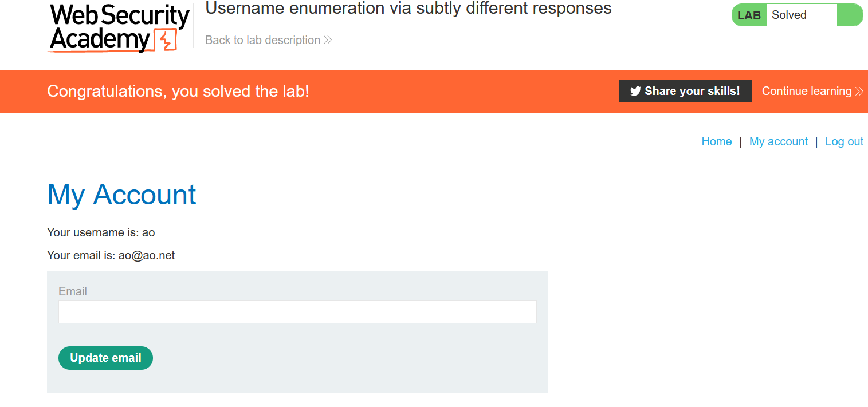Image resolution: width=868 pixels, height=407 pixels.
Task: Go back to lab description
Action: click(262, 40)
